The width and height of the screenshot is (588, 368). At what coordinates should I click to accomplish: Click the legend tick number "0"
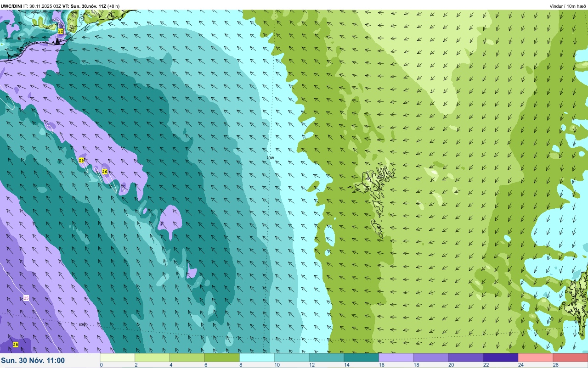[101, 365]
